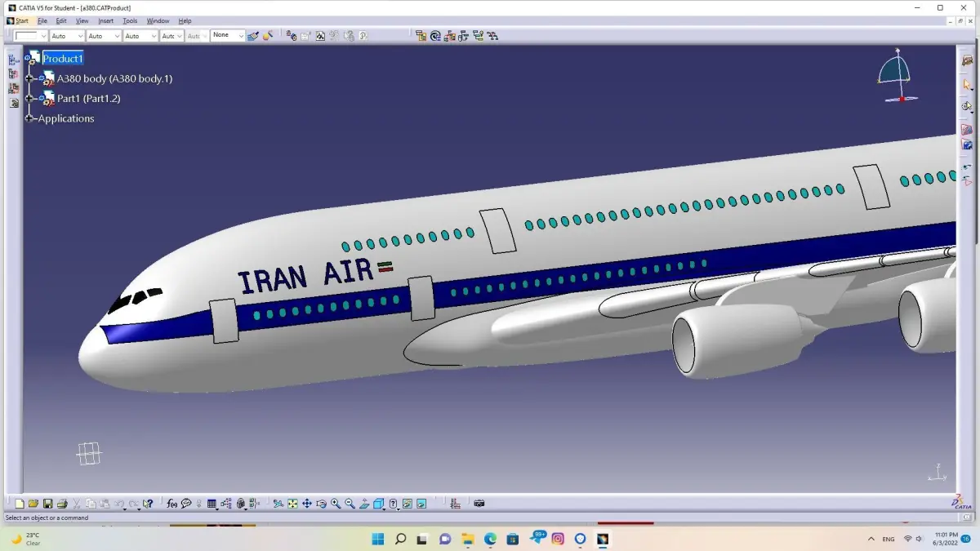Open Windows taskbar search
Screen dimensions: 980x551
click(400, 539)
